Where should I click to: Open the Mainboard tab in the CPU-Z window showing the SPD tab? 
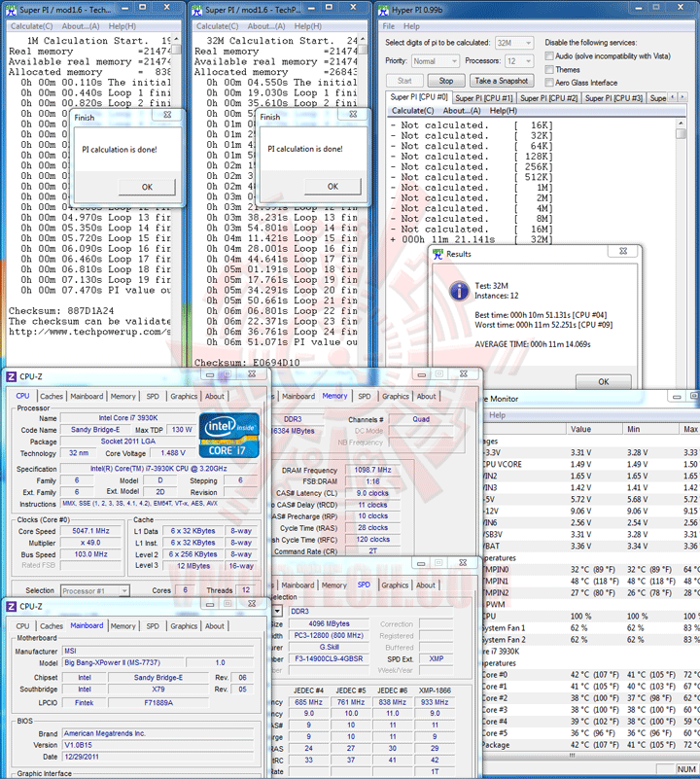(297, 585)
